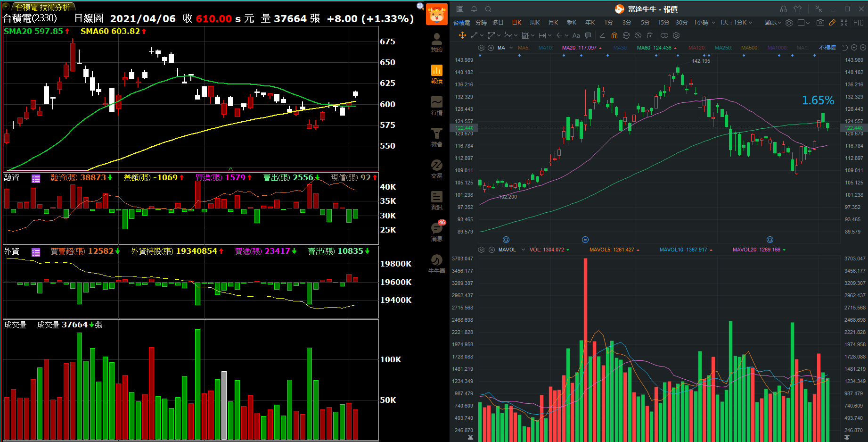
Task: Switch to the 多日 multi-day tab
Action: (498, 23)
